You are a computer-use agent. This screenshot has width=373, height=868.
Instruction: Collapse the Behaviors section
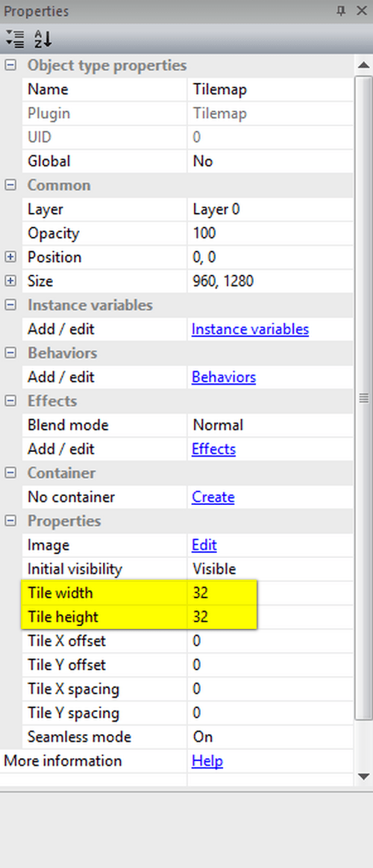10,353
